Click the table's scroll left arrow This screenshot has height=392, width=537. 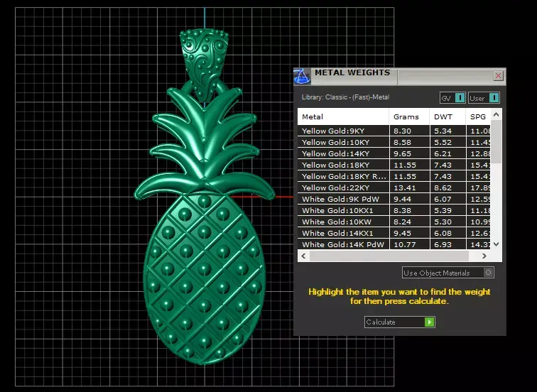(x=303, y=256)
